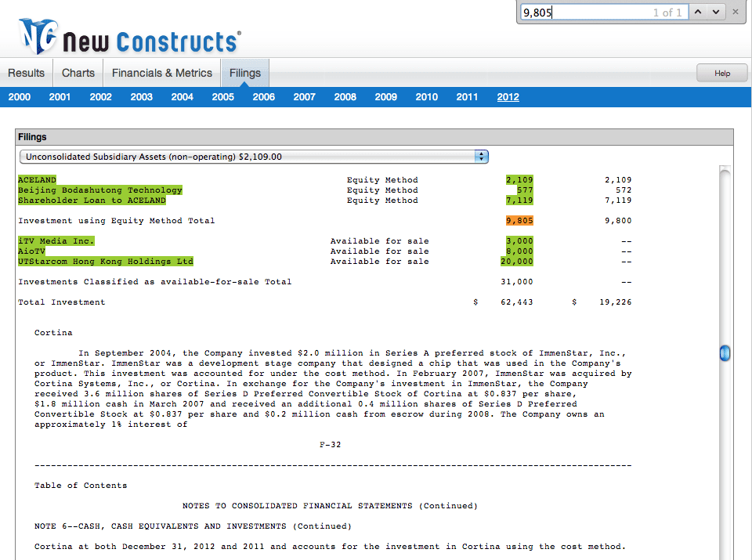Click orange highlighted value 9,805
This screenshot has width=752, height=560.
point(519,221)
